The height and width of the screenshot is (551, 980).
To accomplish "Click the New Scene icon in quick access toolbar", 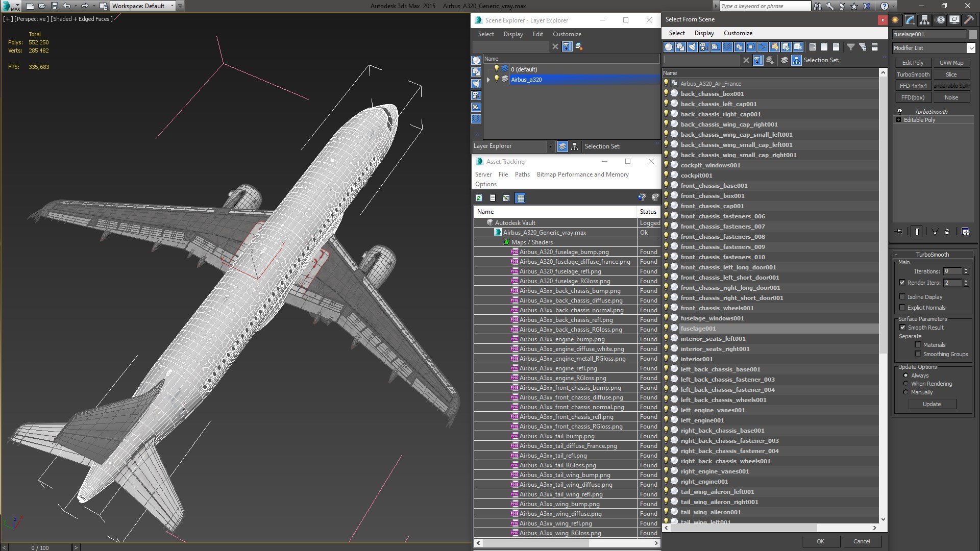I will click(30, 6).
